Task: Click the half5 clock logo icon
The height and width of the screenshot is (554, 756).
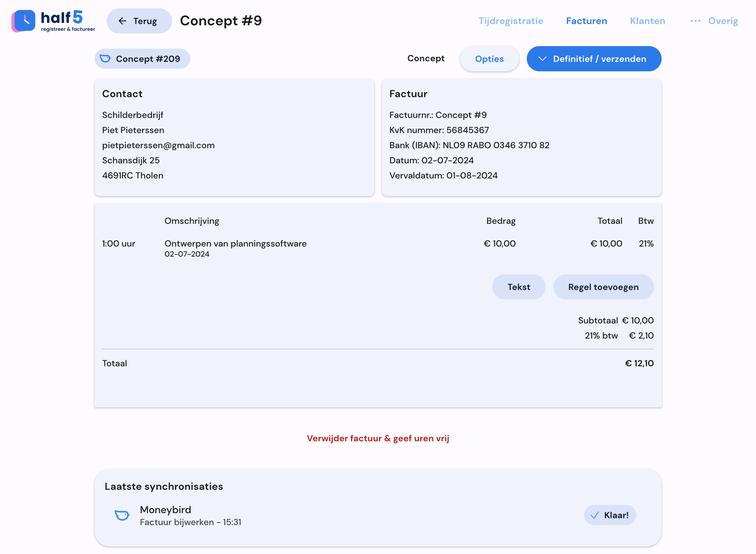Action: pyautogui.click(x=23, y=21)
